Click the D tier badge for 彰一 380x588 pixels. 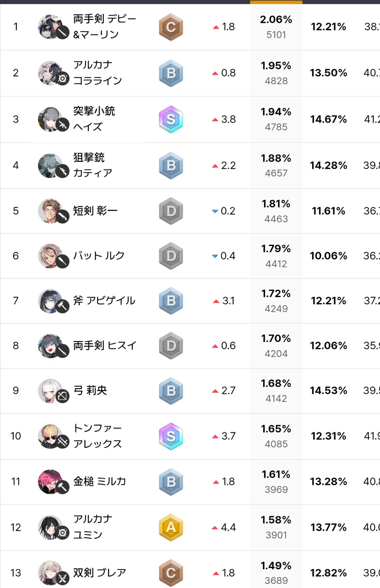point(171,211)
